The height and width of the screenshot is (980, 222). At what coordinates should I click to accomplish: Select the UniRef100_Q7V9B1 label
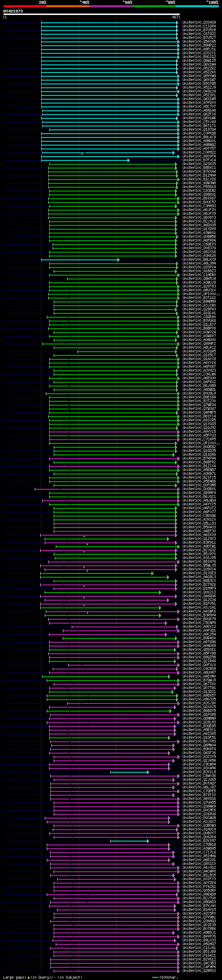[199, 918]
